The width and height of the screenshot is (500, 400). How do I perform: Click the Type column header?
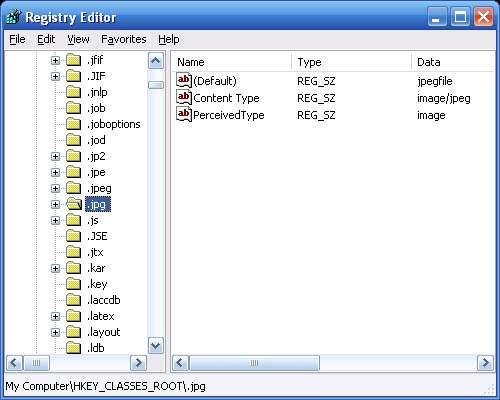352,62
